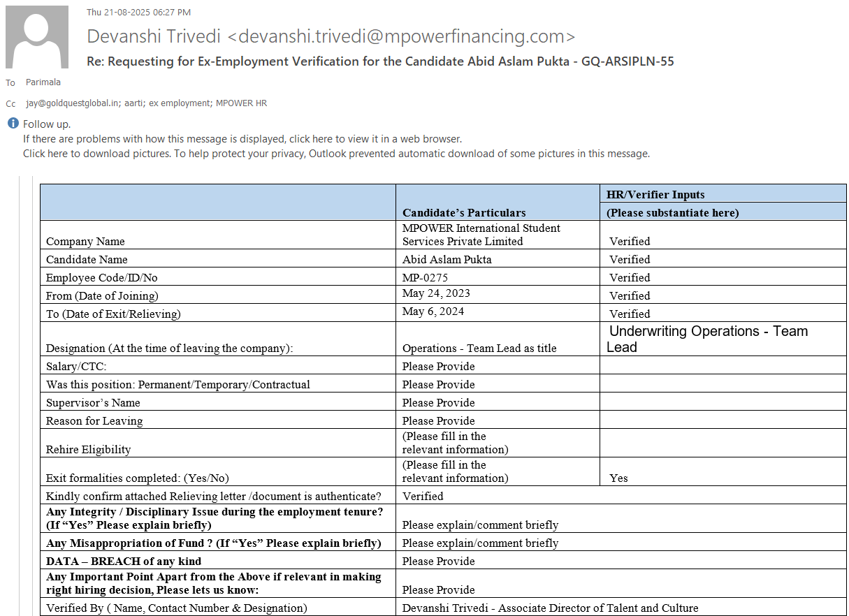Click empty HR input for Salary/CTC
The width and height of the screenshot is (849, 616).
coord(723,365)
